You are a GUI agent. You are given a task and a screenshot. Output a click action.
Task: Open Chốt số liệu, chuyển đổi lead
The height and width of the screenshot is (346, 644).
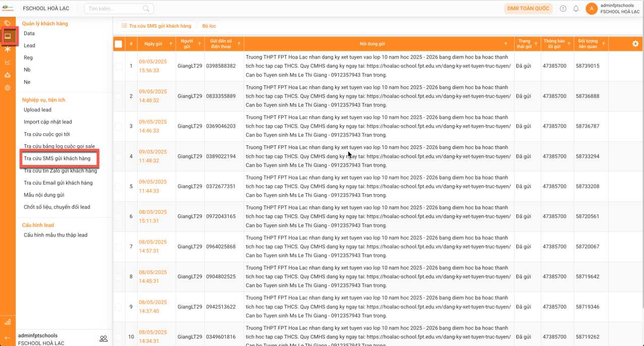pos(57,207)
